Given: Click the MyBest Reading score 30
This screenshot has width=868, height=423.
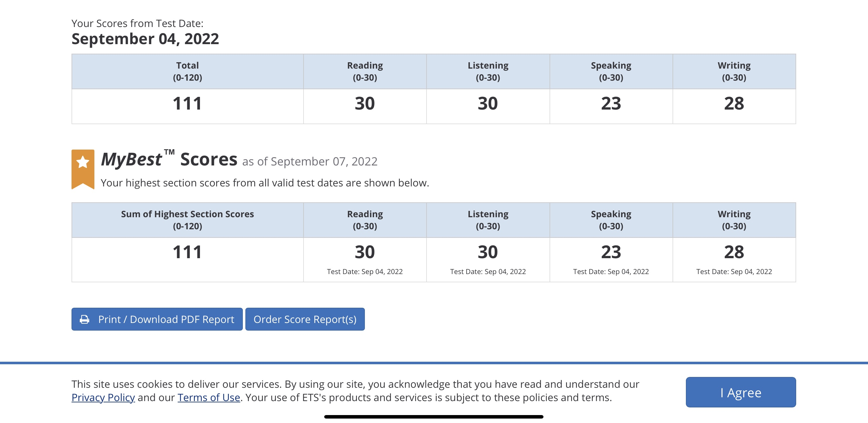Looking at the screenshot, I should (x=365, y=252).
